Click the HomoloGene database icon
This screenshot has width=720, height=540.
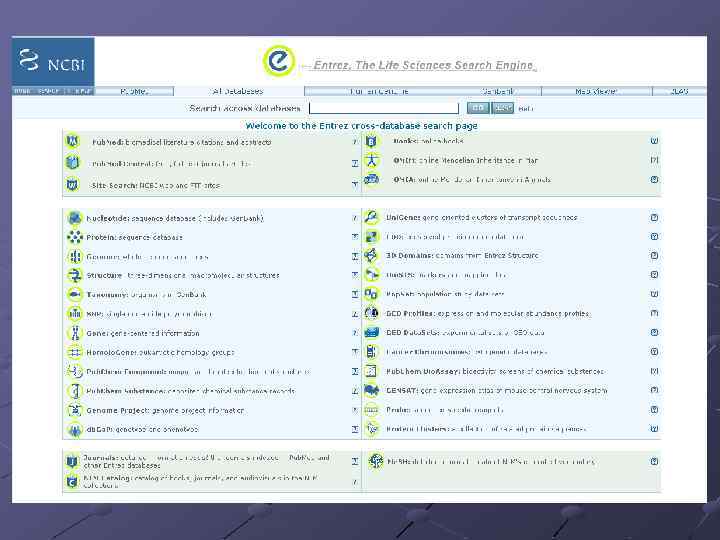pyautogui.click(x=74, y=352)
